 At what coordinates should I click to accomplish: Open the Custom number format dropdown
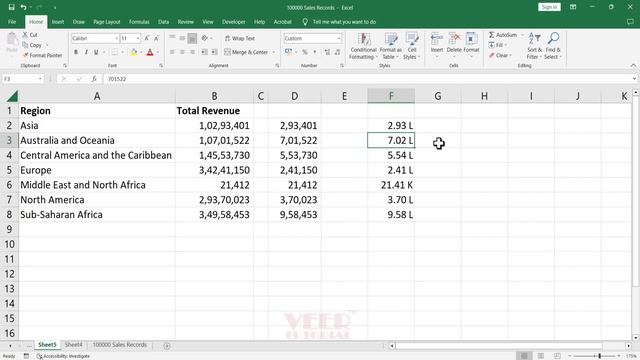click(339, 38)
